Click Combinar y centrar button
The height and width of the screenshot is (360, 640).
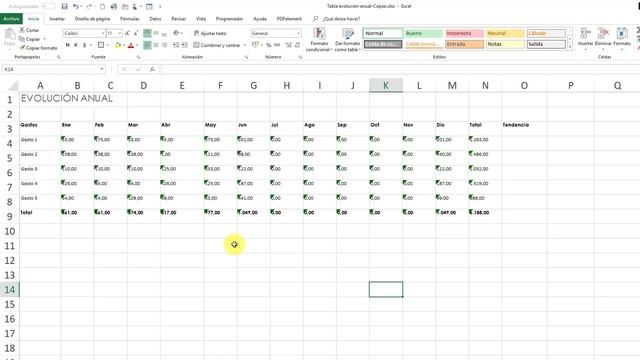pos(217,45)
